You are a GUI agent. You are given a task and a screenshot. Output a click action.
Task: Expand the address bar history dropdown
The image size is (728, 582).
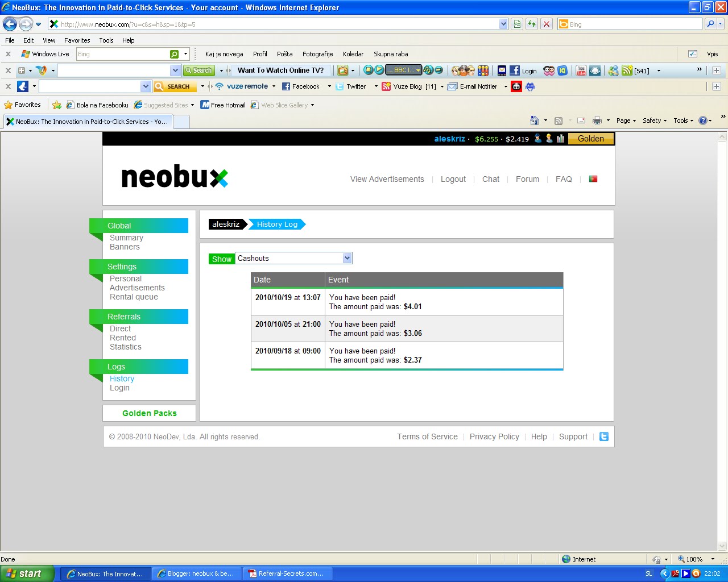click(503, 24)
